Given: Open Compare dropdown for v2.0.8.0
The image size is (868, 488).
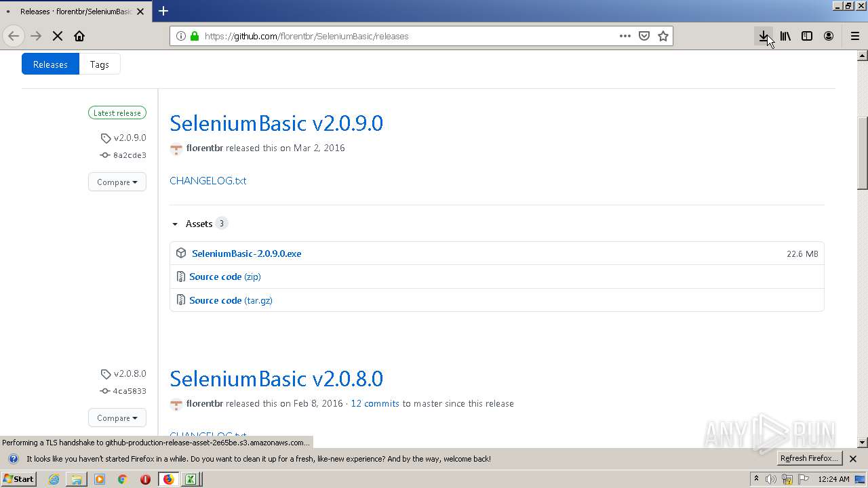Looking at the screenshot, I should coord(117,418).
